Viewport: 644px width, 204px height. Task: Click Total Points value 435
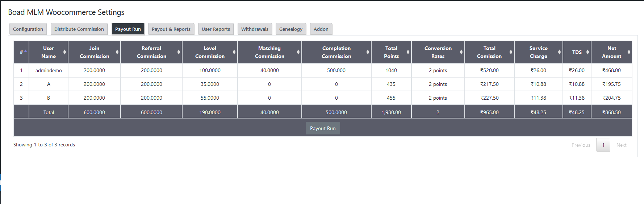(x=391, y=84)
